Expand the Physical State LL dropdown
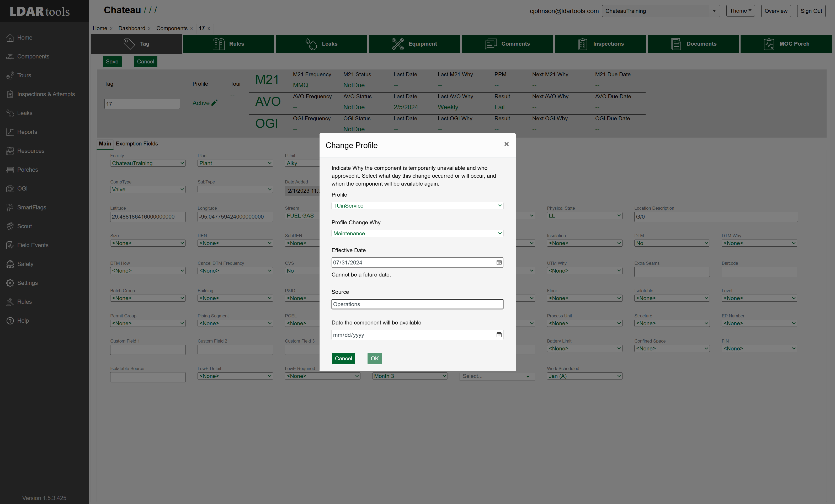This screenshot has width=835, height=504. point(584,216)
